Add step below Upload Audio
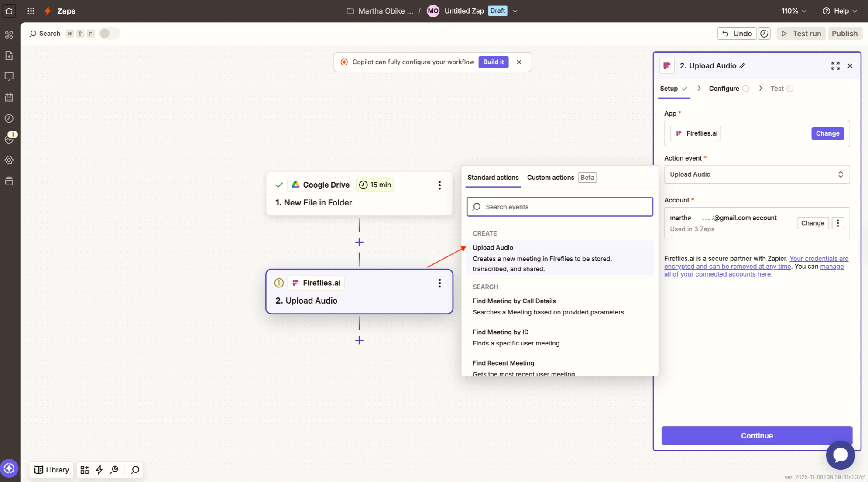Screen dimensions: 868x482 (x=359, y=340)
